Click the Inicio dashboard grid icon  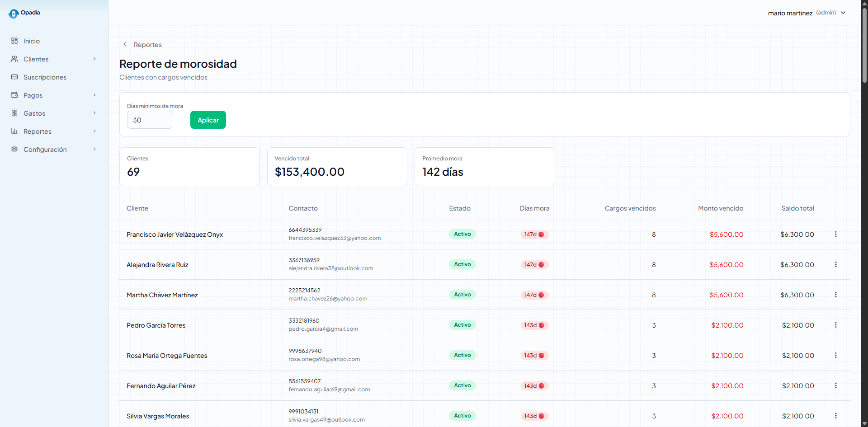(x=14, y=41)
